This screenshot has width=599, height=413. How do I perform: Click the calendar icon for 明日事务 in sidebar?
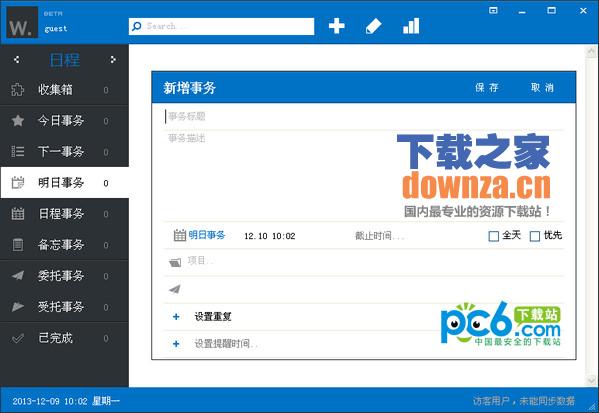point(18,183)
